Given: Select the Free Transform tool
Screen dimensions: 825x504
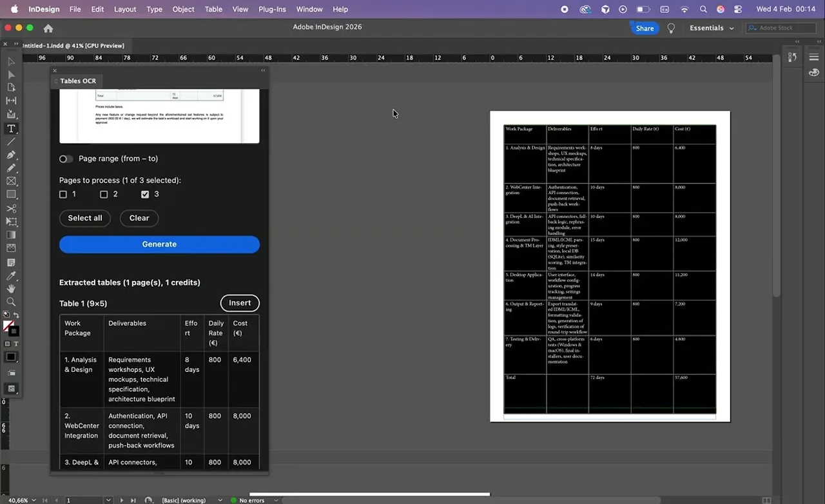Looking at the screenshot, I should [11, 222].
